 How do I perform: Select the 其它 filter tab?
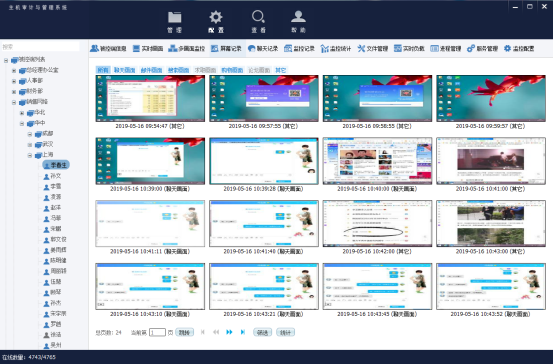tap(281, 70)
